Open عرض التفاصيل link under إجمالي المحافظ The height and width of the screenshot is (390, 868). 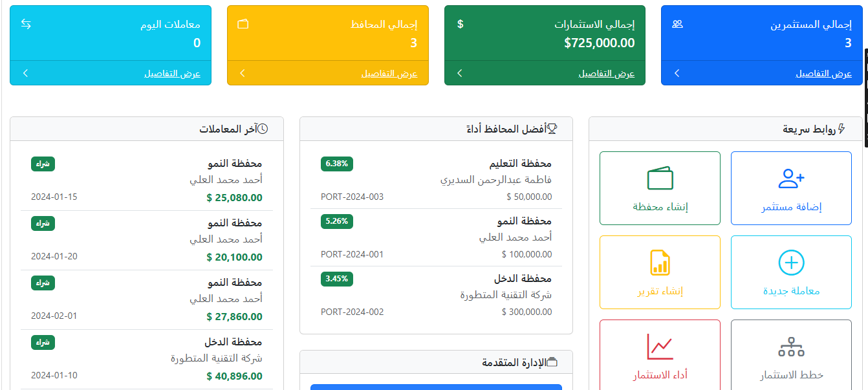(389, 74)
